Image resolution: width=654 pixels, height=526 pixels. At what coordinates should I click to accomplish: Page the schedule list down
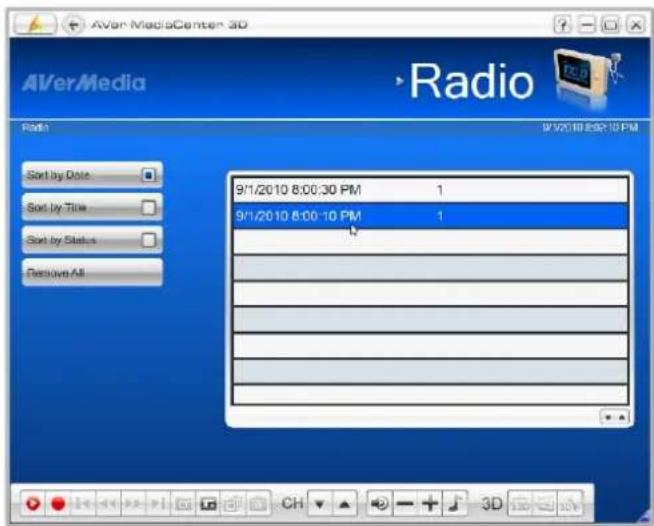click(608, 417)
